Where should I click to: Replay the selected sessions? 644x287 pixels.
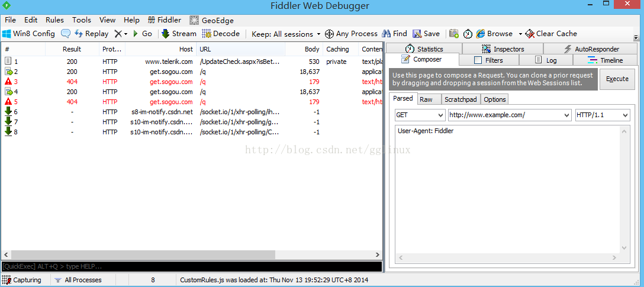[x=91, y=34]
